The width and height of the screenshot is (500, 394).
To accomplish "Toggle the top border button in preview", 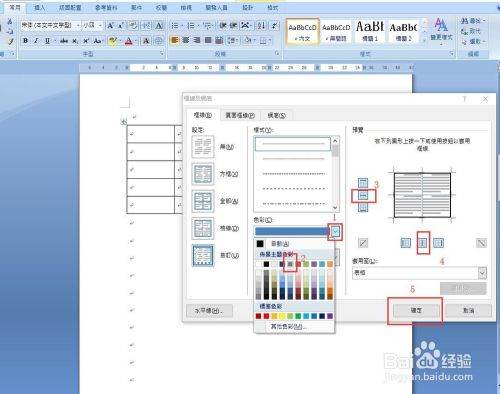I will coord(363,183).
